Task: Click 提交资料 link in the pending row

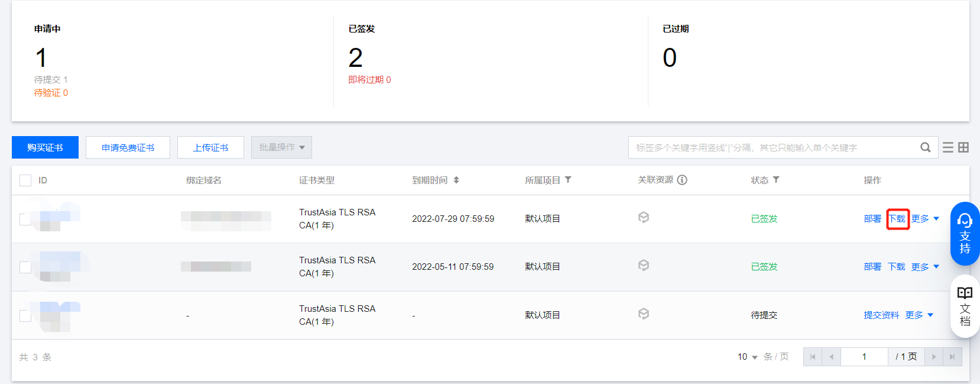Action: [x=881, y=315]
